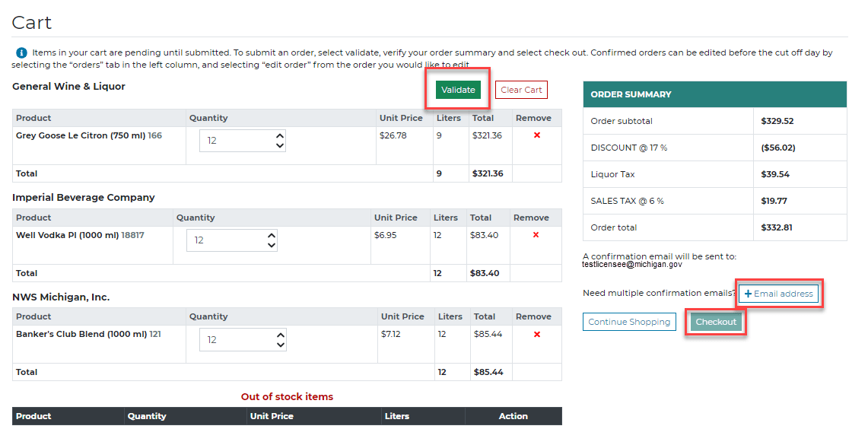868x445 pixels.
Task: Add another confirmation Email address
Action: (x=778, y=294)
